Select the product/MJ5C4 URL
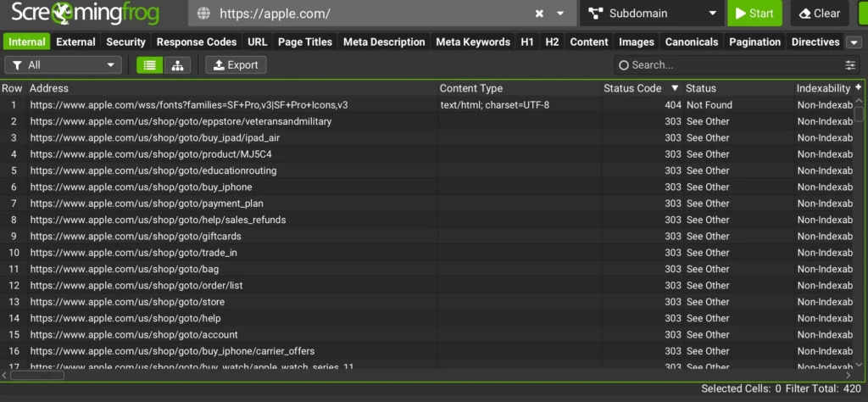 (151, 154)
